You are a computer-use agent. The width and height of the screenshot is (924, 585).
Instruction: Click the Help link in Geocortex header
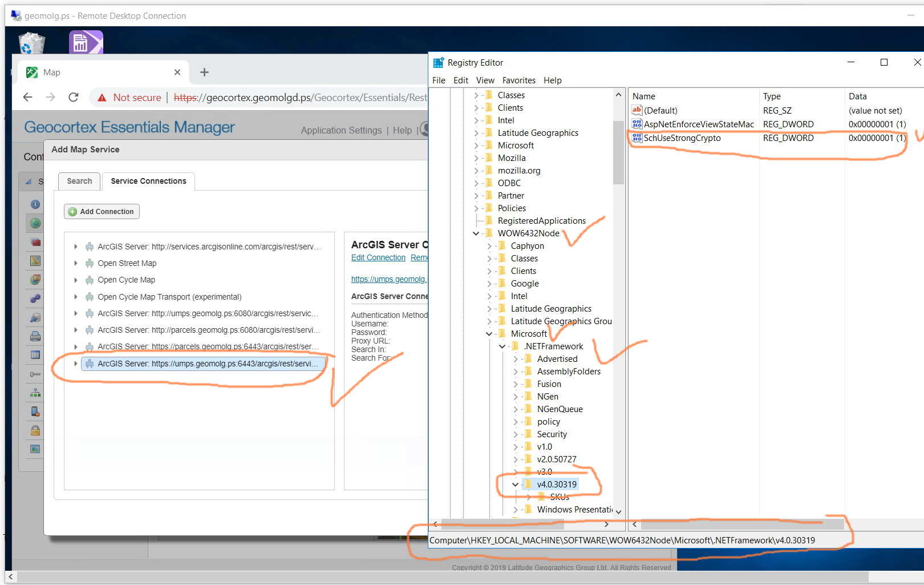(402, 130)
